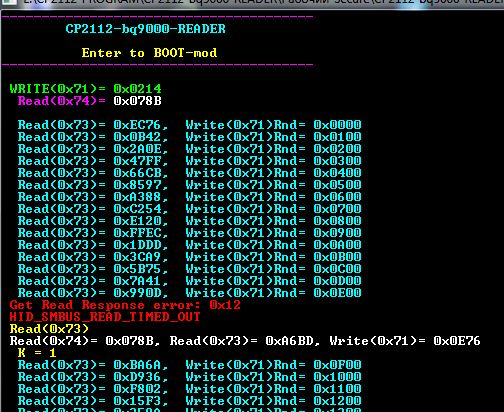
Task: Click the red HID_SMBUS_READ_TIMED_OUT message
Action: (x=105, y=317)
